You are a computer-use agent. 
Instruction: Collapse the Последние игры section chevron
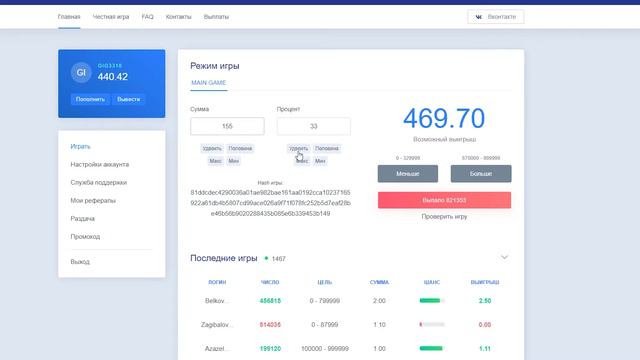[x=504, y=257]
